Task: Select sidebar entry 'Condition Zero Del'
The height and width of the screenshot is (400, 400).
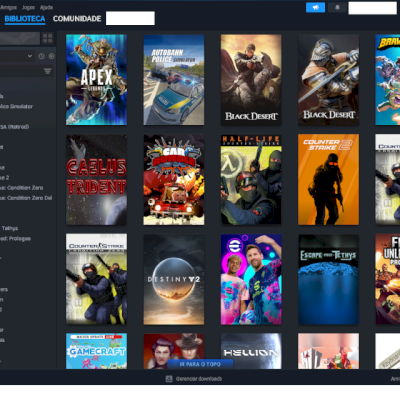Action: [x=26, y=198]
